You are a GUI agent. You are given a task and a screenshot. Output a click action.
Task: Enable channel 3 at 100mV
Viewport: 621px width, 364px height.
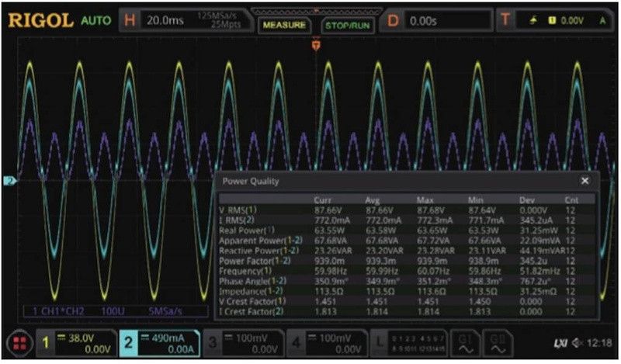(241, 342)
